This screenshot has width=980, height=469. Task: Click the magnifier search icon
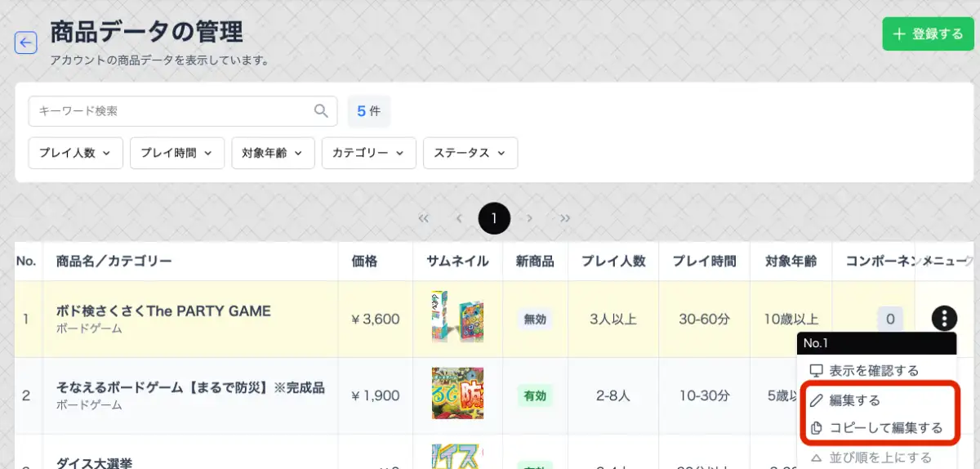pos(322,111)
